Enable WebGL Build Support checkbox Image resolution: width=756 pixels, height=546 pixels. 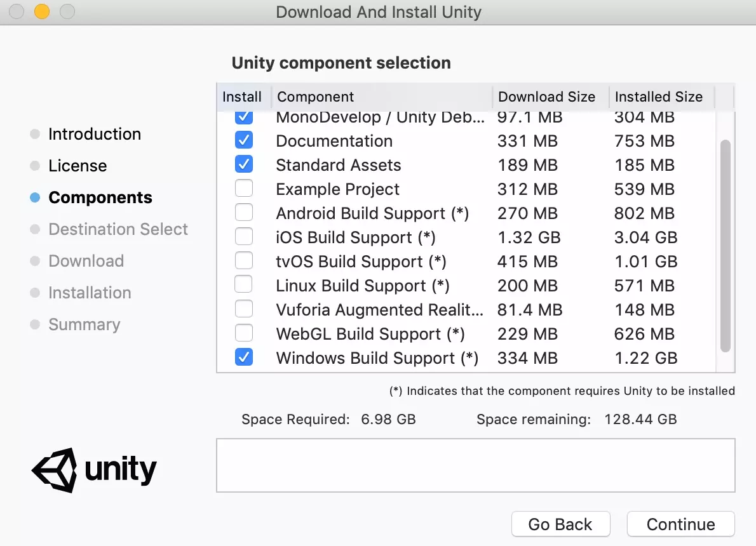(244, 333)
